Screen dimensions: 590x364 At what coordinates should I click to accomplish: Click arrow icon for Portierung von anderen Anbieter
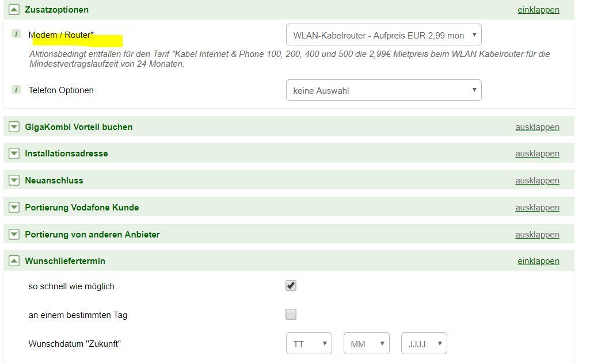(x=14, y=235)
